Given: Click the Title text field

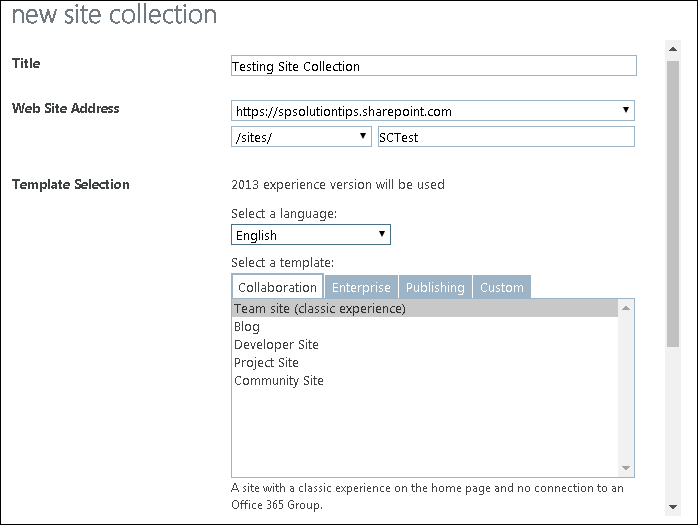Looking at the screenshot, I should pos(434,66).
